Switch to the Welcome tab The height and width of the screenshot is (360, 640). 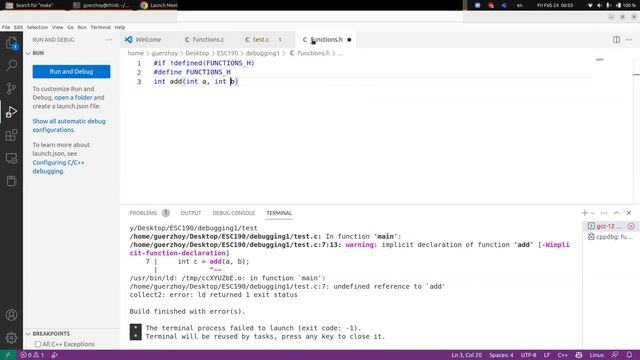148,40
